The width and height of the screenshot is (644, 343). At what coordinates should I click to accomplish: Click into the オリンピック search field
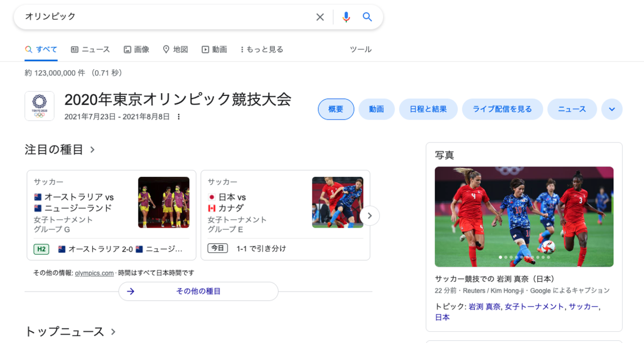(x=166, y=17)
